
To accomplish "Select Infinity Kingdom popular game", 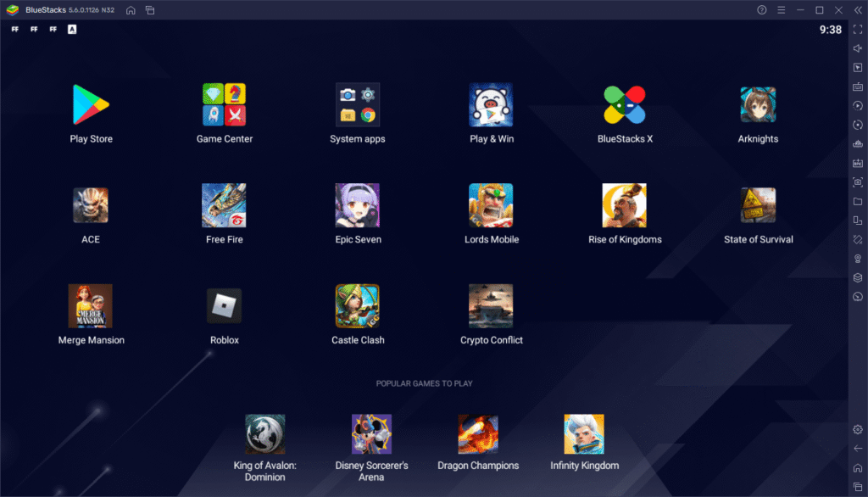I will coord(584,434).
